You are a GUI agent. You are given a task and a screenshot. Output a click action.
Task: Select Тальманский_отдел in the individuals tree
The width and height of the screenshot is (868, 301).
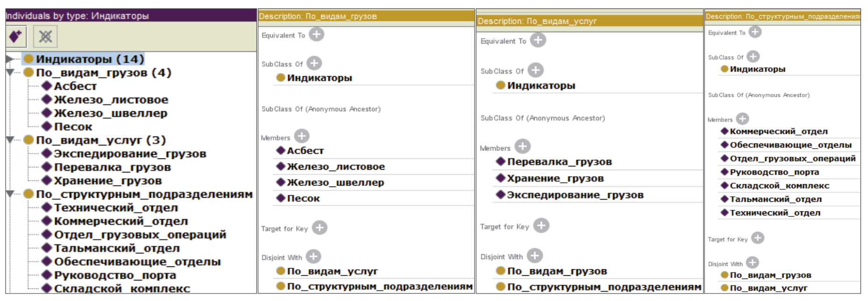pos(116,248)
